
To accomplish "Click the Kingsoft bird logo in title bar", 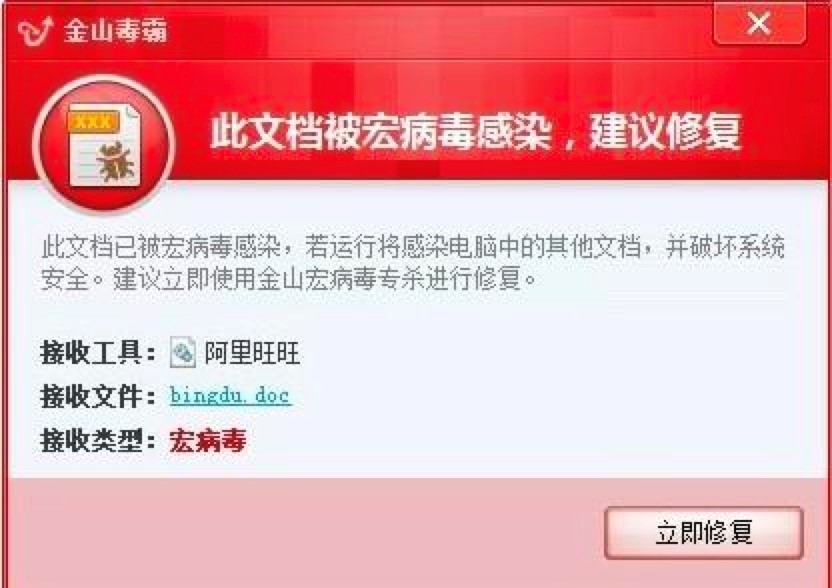I will pos(36,30).
